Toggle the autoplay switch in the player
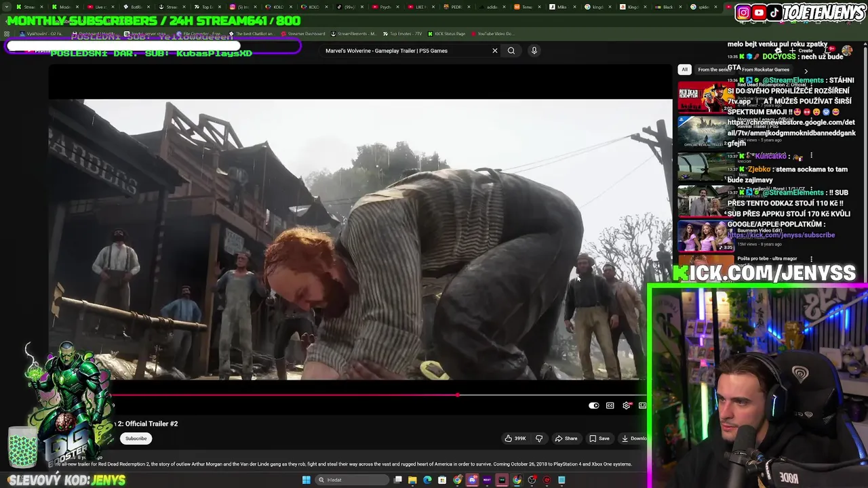Screen dimensions: 868x488 594,405
